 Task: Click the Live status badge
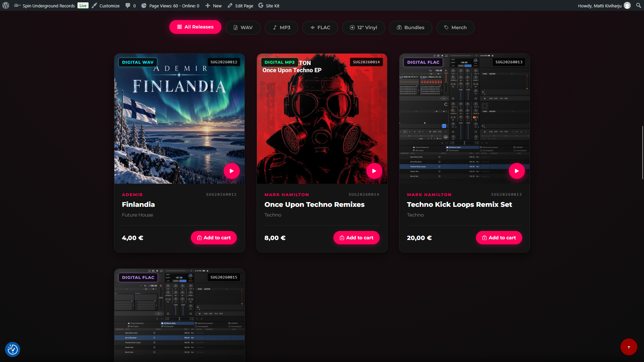point(83,5)
